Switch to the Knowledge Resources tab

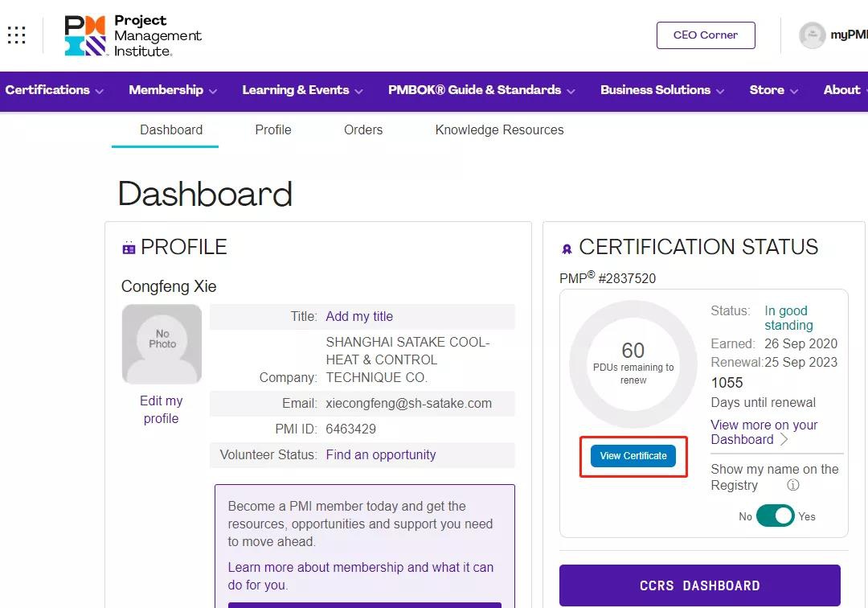pos(499,129)
